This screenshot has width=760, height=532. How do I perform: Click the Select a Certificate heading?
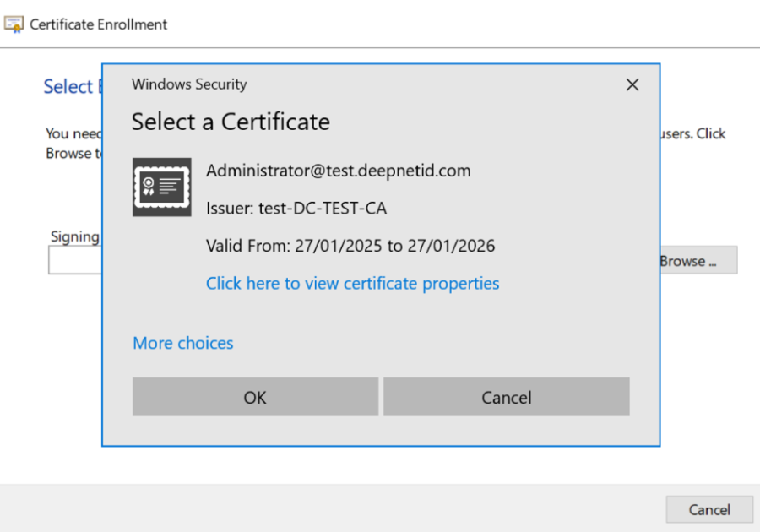(x=231, y=122)
